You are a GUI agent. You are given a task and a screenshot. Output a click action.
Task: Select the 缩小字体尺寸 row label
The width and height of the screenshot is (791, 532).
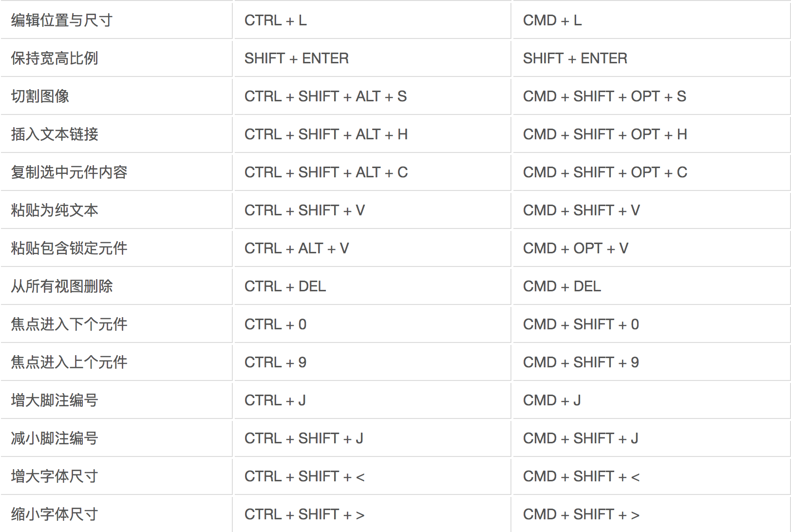[55, 514]
